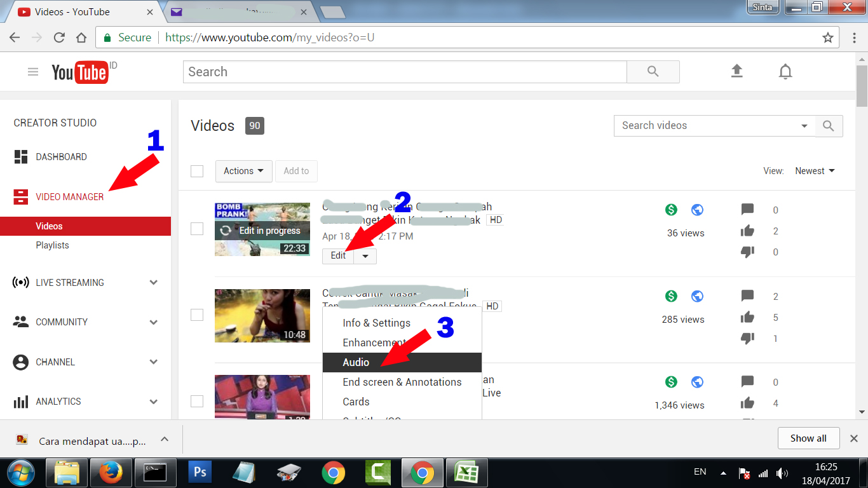Open the Actions dropdown
Image resolution: width=868 pixels, height=488 pixels.
click(x=244, y=171)
